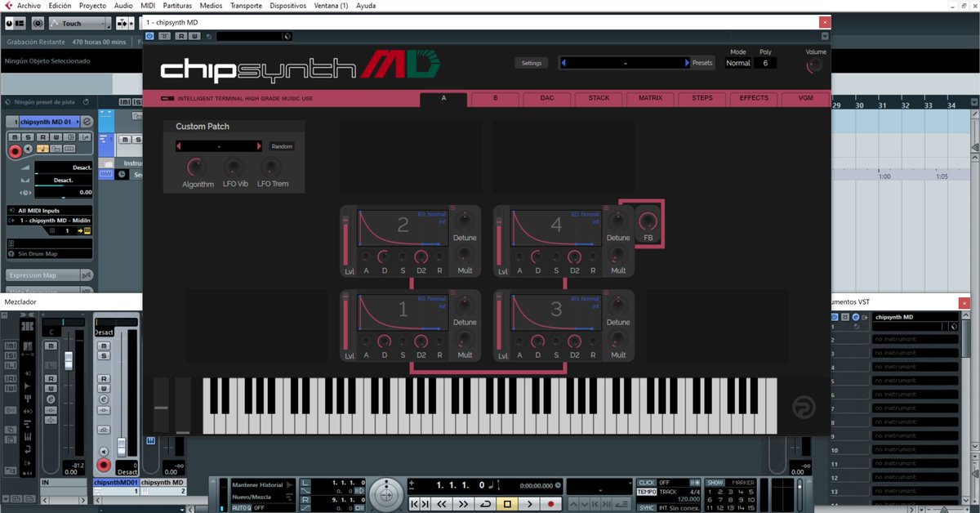
Task: Open the VGM tab
Action: [x=805, y=99]
